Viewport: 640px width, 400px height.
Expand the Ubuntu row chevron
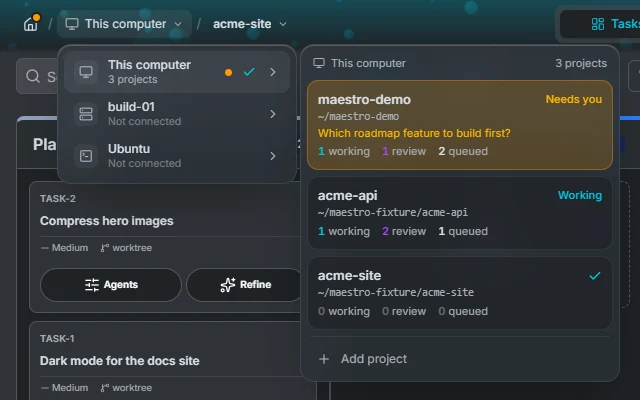click(x=273, y=156)
